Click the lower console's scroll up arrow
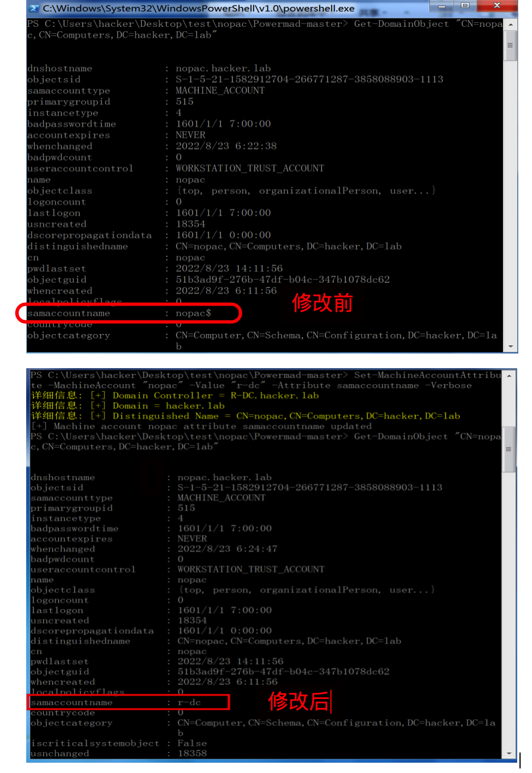 (x=509, y=376)
